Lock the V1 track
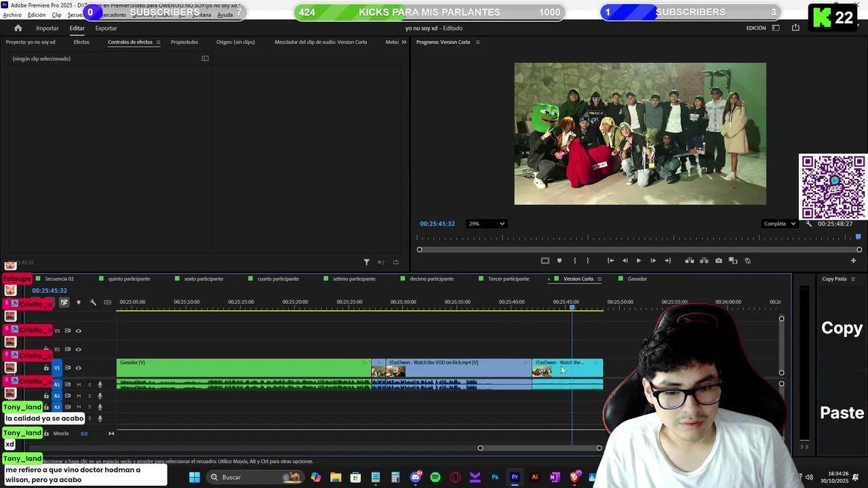The image size is (868, 488). pyautogui.click(x=46, y=368)
